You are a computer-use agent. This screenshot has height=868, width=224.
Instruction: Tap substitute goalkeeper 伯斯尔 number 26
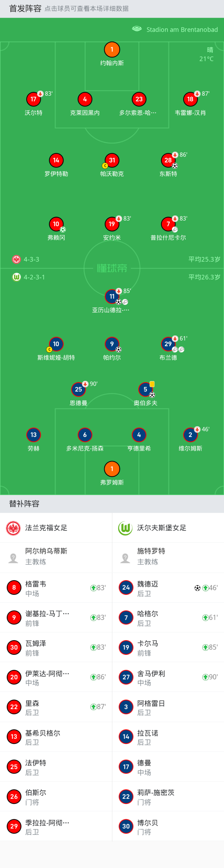point(56,796)
